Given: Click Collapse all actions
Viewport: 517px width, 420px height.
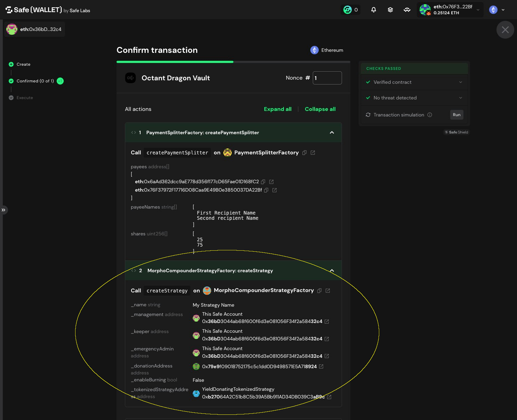Looking at the screenshot, I should [320, 109].
